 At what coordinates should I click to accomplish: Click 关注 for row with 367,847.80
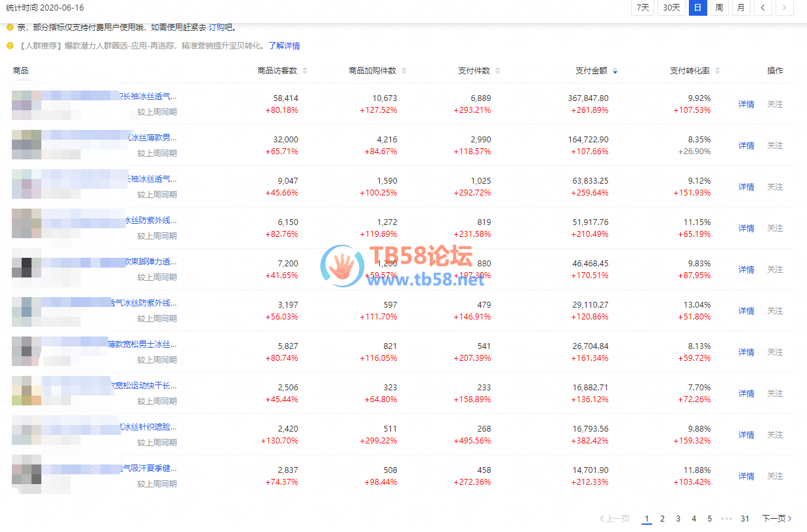click(775, 104)
